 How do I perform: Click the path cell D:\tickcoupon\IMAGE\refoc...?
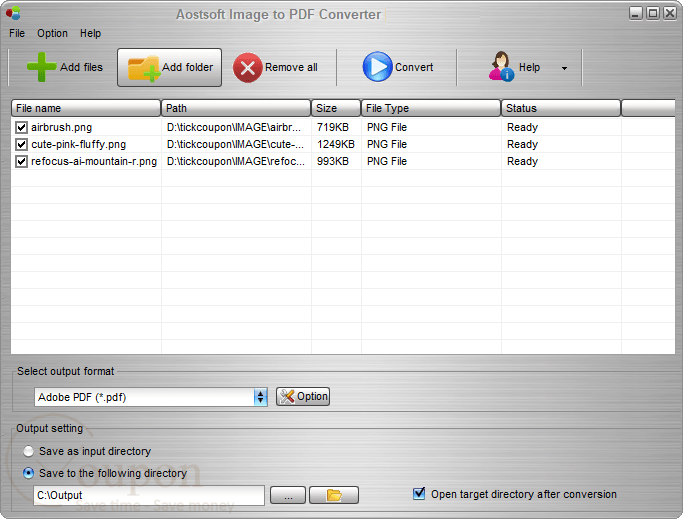(236, 161)
